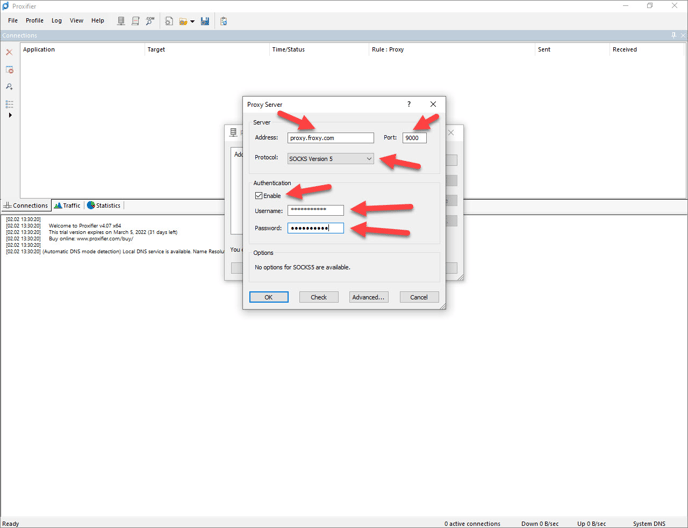Click the Application column header
The image size is (688, 528).
82,50
